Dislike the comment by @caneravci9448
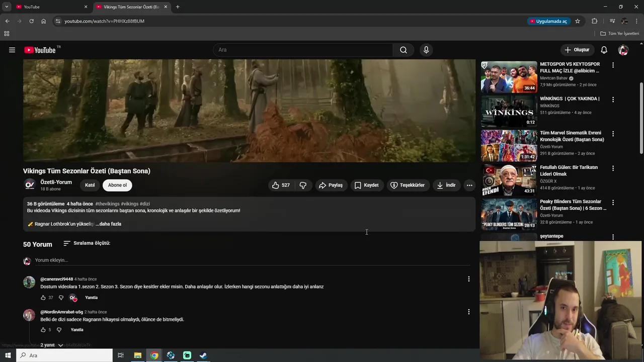Viewport: 644px width, 362px height. pos(61,298)
